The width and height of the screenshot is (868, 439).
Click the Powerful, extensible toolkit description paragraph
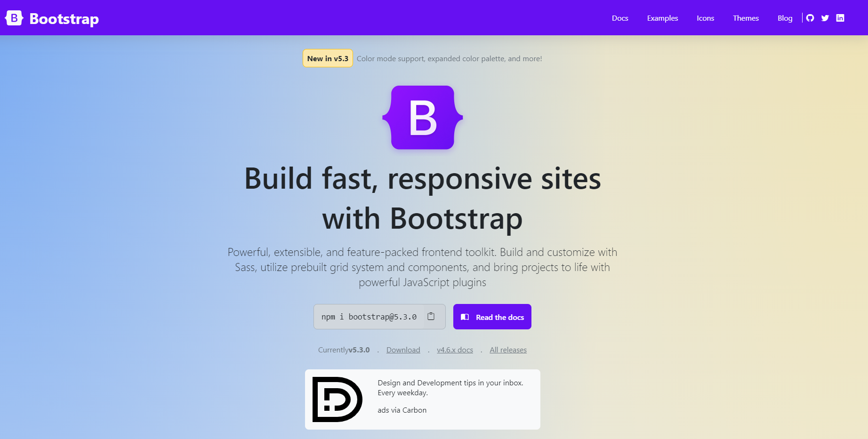(423, 267)
